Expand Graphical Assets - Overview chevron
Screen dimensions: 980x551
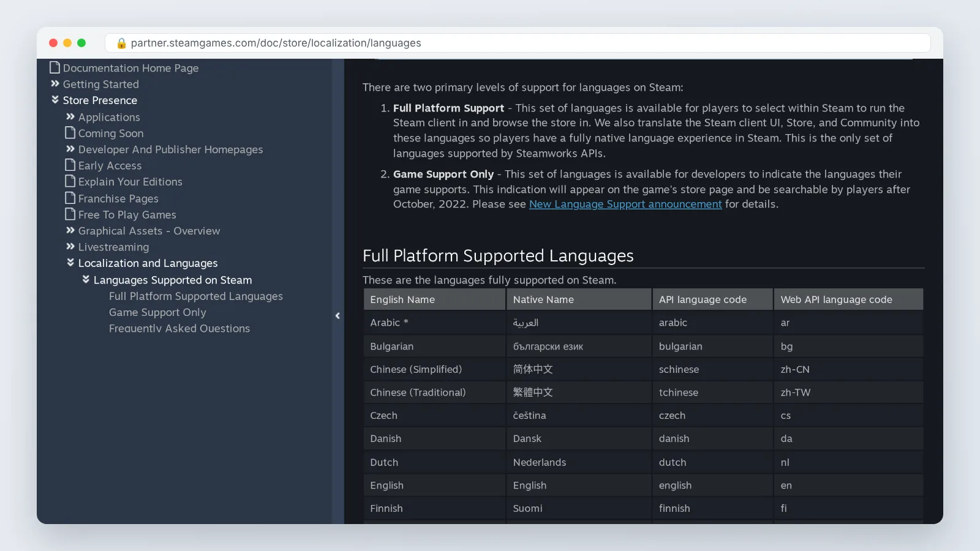pyautogui.click(x=70, y=230)
